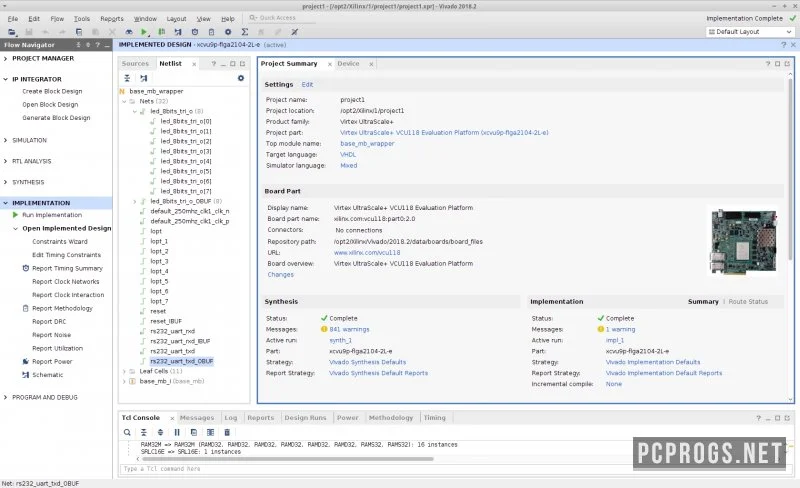This screenshot has height=488, width=800.
Task: Click the copy icon in the Tcl Console toolbar
Action: click(193, 432)
